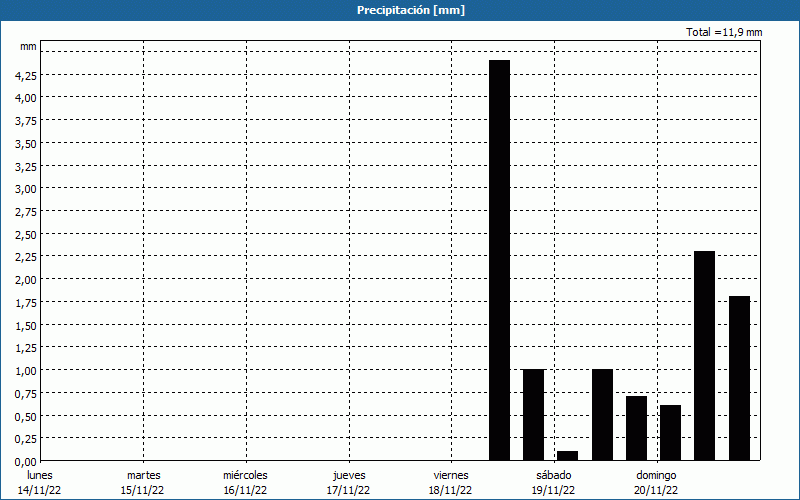
Task: Click the "lunes" day label
Action: coord(40,475)
